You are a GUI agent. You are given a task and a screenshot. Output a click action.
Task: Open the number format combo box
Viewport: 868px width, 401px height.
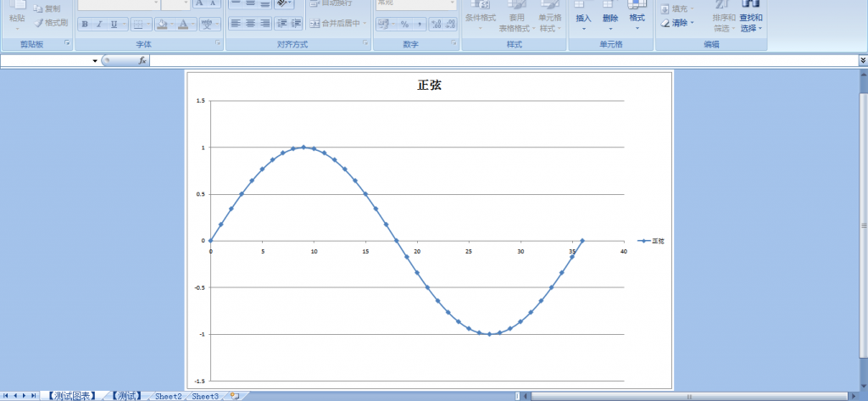(x=416, y=4)
